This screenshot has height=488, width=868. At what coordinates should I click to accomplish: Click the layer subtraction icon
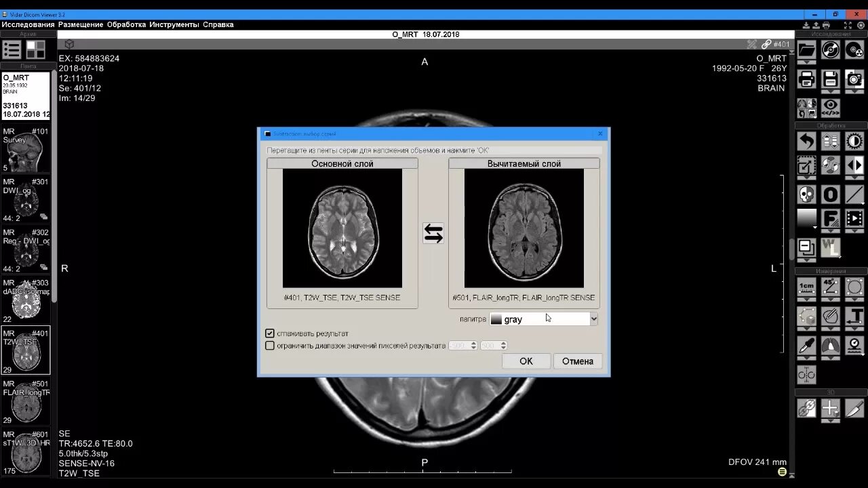click(x=806, y=247)
